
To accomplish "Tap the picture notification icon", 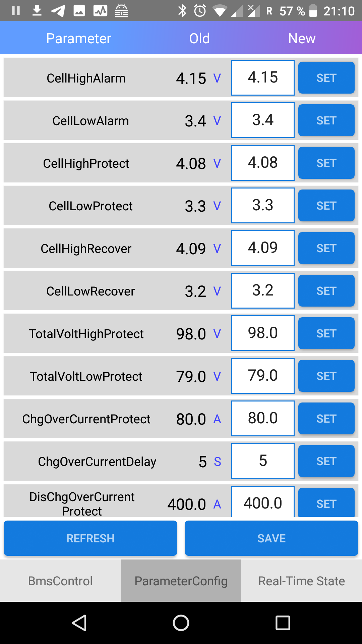I will pos(79,11).
